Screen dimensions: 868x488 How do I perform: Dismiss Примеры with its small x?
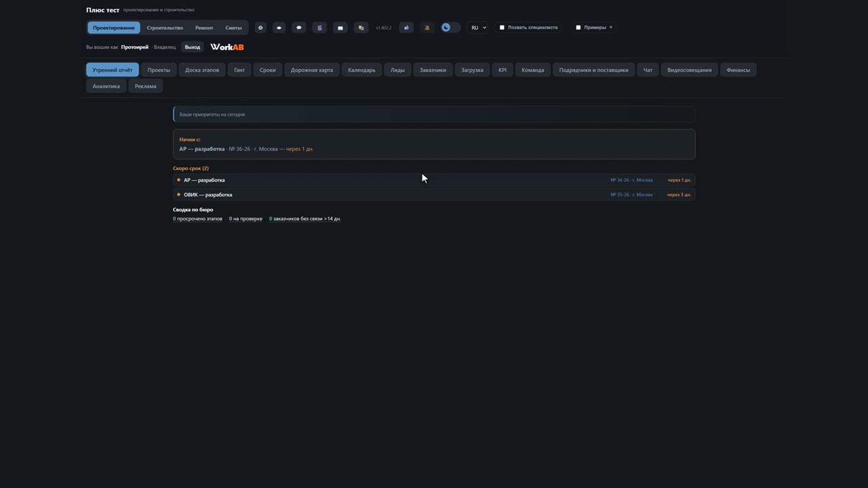point(611,27)
